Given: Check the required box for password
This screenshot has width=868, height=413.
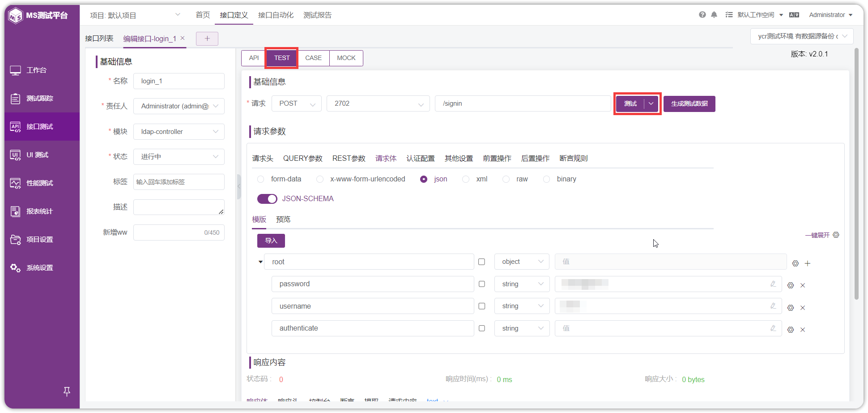Looking at the screenshot, I should pos(482,284).
